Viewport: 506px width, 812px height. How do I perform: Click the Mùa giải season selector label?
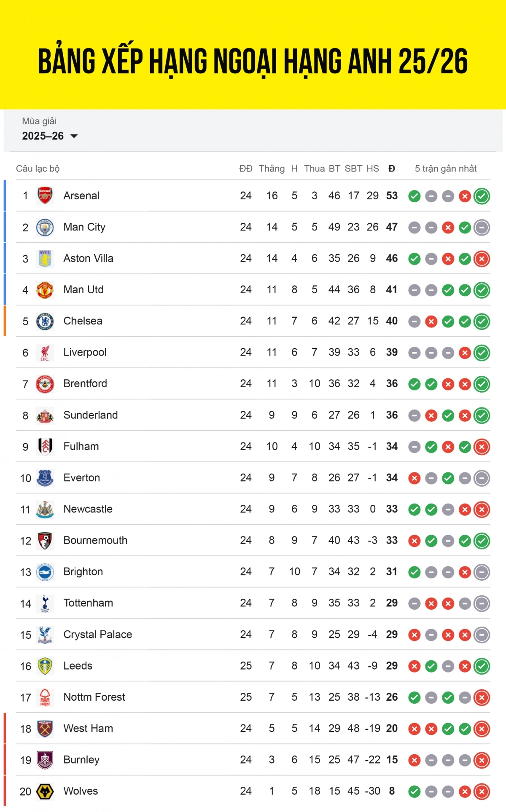pos(39,121)
